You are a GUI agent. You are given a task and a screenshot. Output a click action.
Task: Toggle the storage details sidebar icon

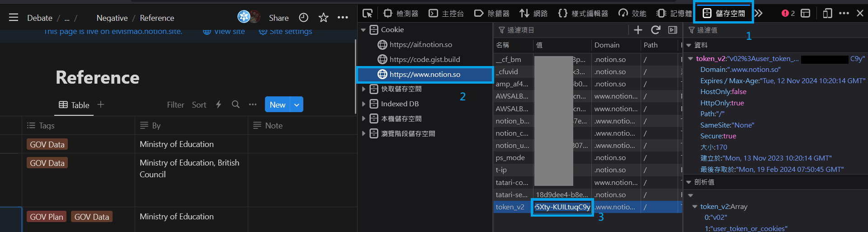pyautogui.click(x=673, y=30)
